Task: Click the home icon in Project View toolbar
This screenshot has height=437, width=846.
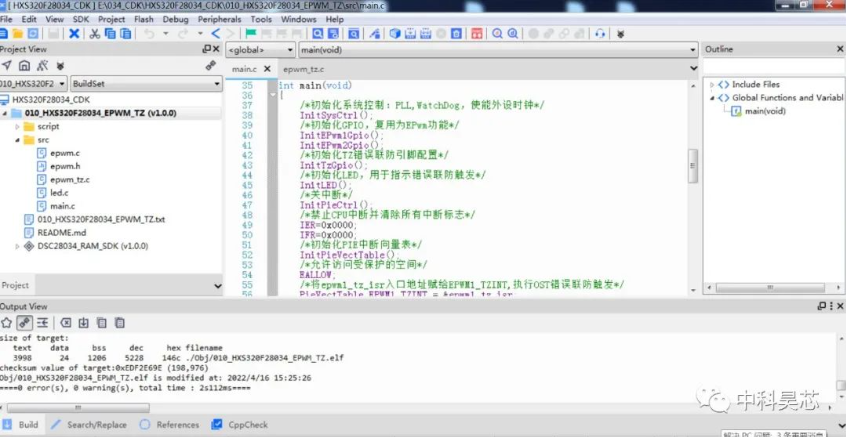Action: pyautogui.click(x=24, y=65)
